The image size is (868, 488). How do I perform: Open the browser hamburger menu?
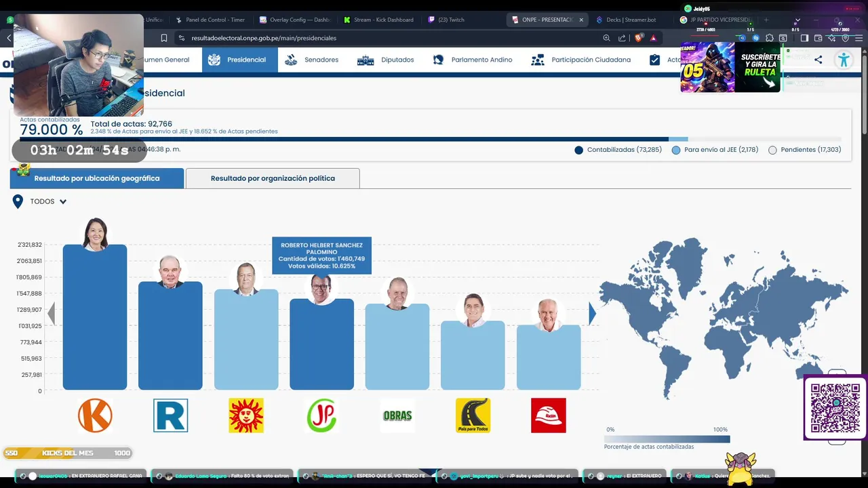tap(859, 38)
